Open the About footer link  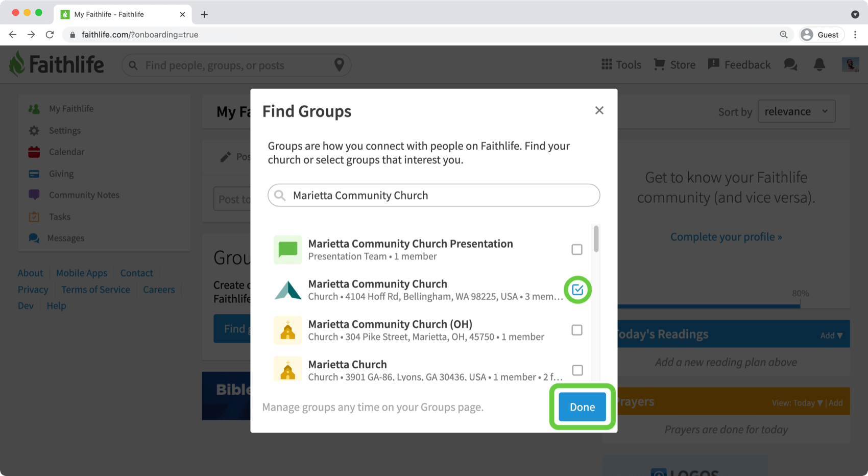[x=30, y=273]
